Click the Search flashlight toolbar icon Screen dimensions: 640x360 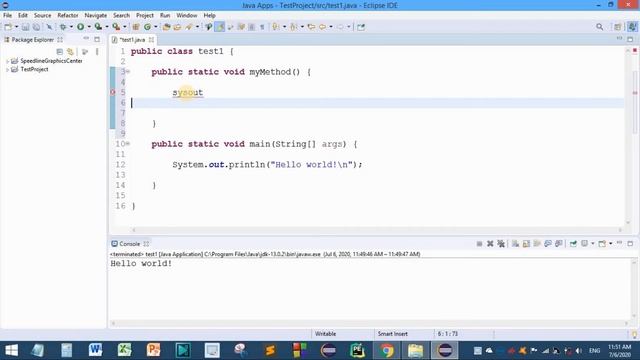click(x=189, y=27)
